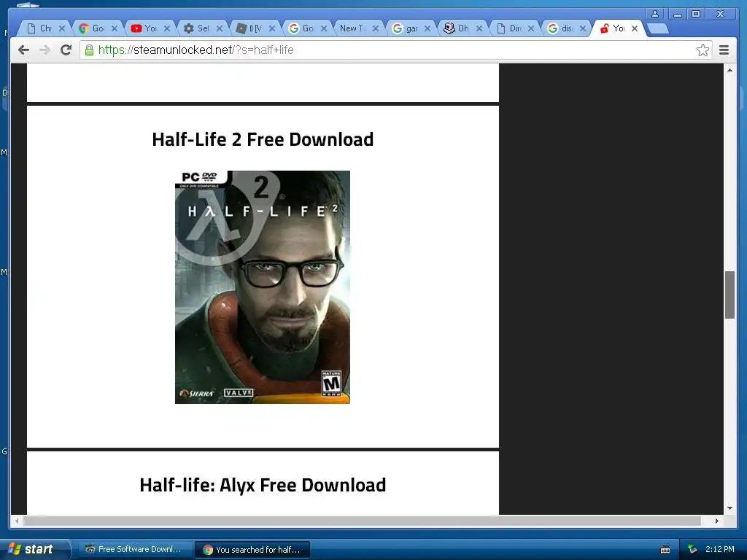Maximize or restore the Chrome window
This screenshot has width=747, height=560.
click(x=696, y=14)
